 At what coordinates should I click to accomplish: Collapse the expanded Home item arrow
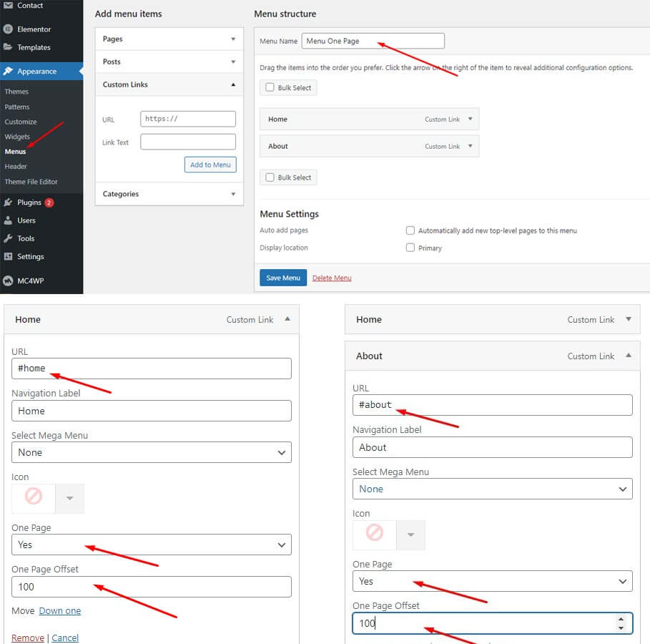pos(287,319)
